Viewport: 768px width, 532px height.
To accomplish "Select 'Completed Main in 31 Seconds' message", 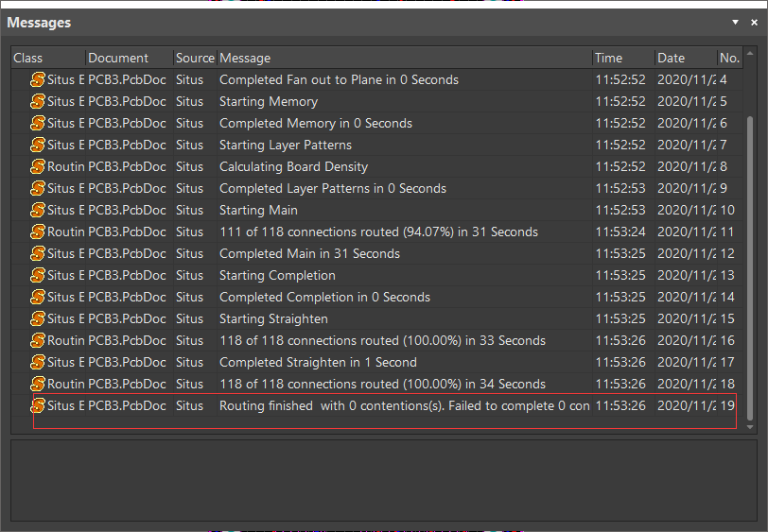I will click(x=309, y=253).
